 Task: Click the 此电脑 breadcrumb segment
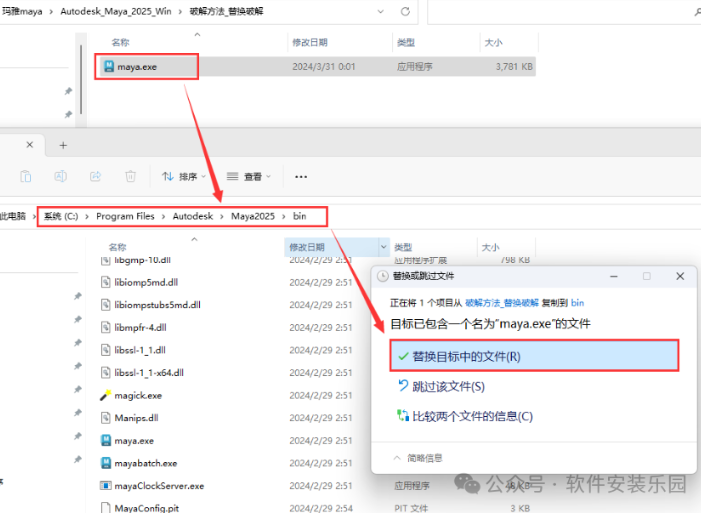(13, 216)
